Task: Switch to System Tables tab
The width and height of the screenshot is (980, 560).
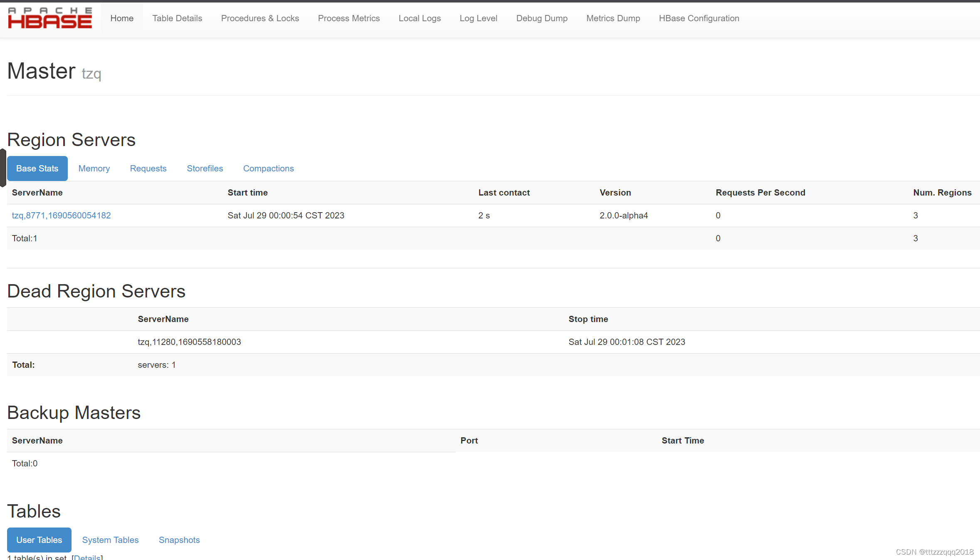Action: 110,539
